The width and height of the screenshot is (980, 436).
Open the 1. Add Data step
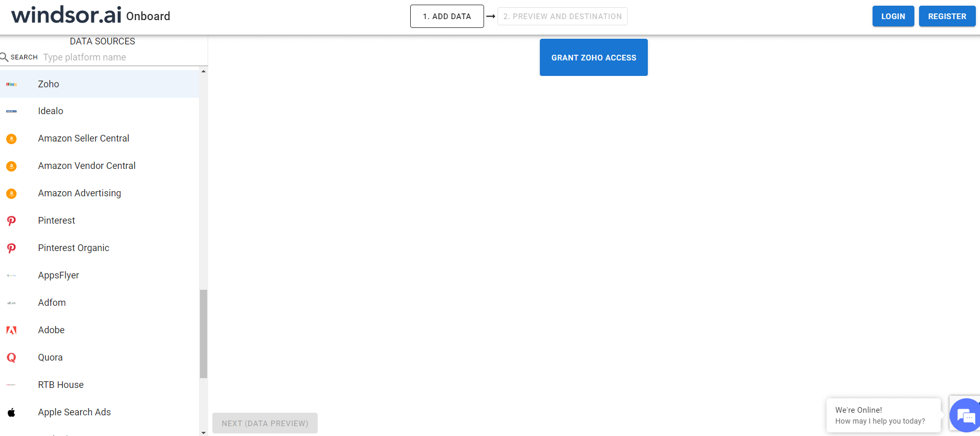447,17
